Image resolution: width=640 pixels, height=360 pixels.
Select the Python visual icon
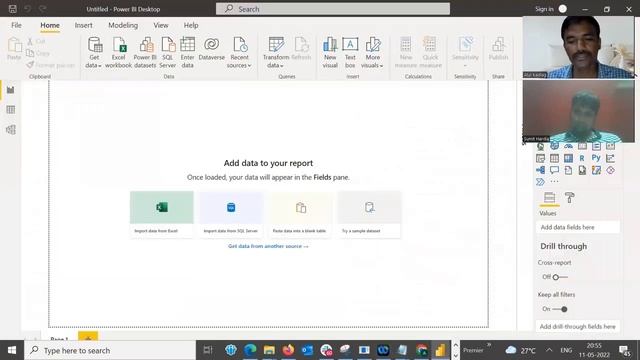[596, 158]
